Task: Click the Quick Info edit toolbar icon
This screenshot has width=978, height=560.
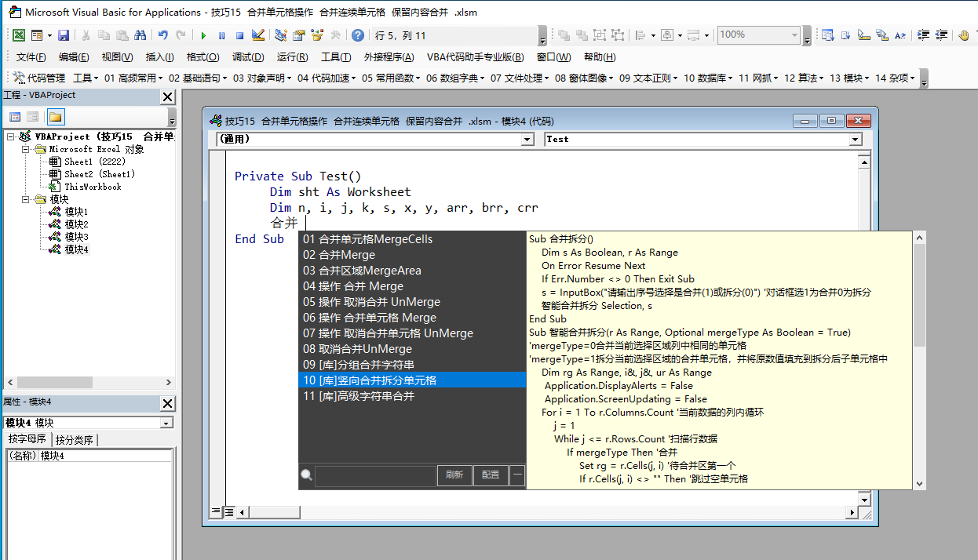Action: pyautogui.click(x=864, y=35)
